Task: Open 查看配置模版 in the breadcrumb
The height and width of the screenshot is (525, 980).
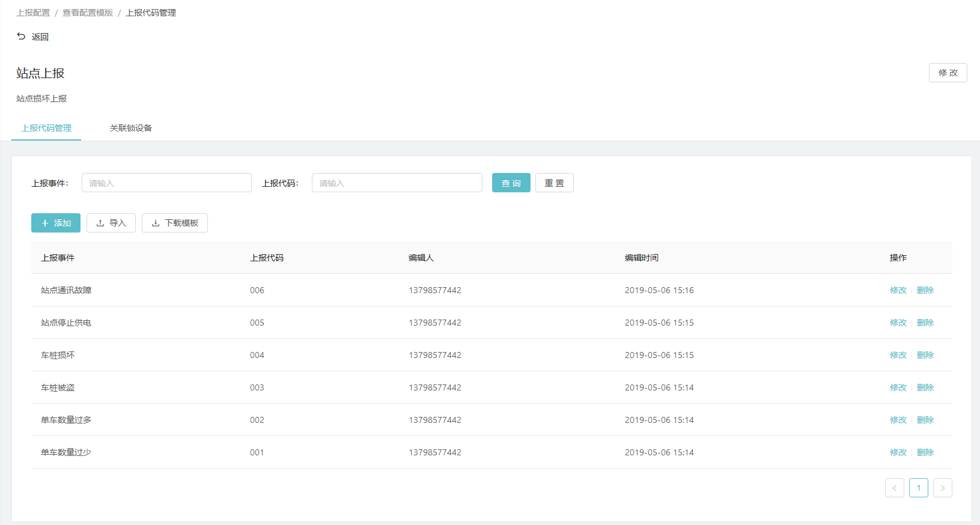Action: pyautogui.click(x=88, y=13)
